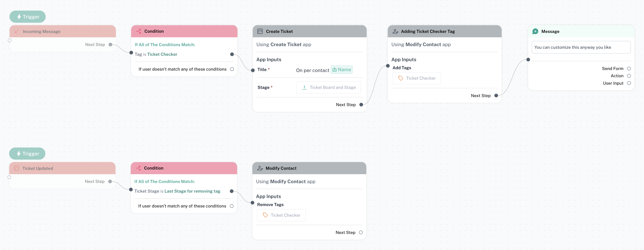Select the Action output port
644x250 pixels.
point(629,76)
